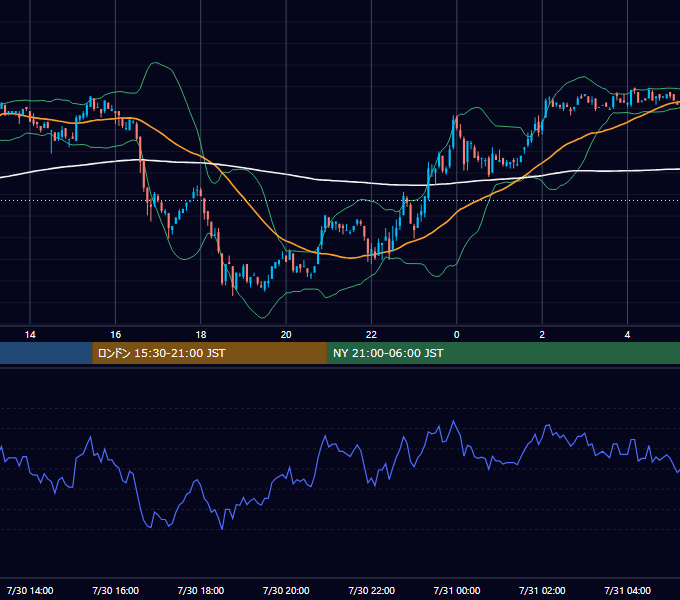680x600 pixels.
Task: Click the 7/31 04:00 date label
Action: 628,590
